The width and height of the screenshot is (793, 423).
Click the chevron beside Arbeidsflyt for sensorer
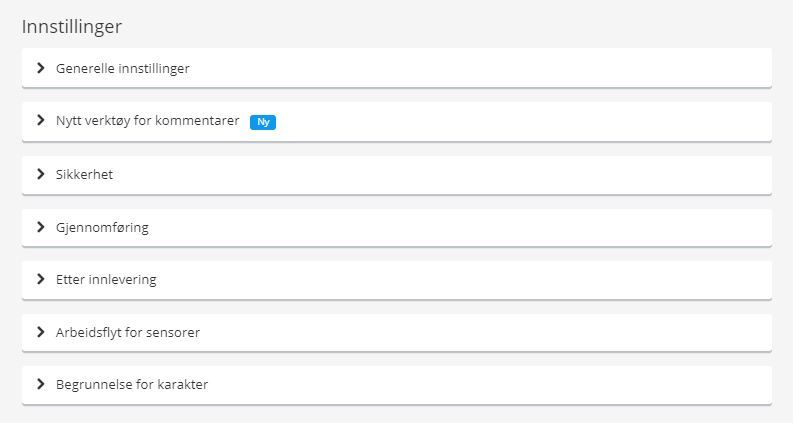click(41, 332)
